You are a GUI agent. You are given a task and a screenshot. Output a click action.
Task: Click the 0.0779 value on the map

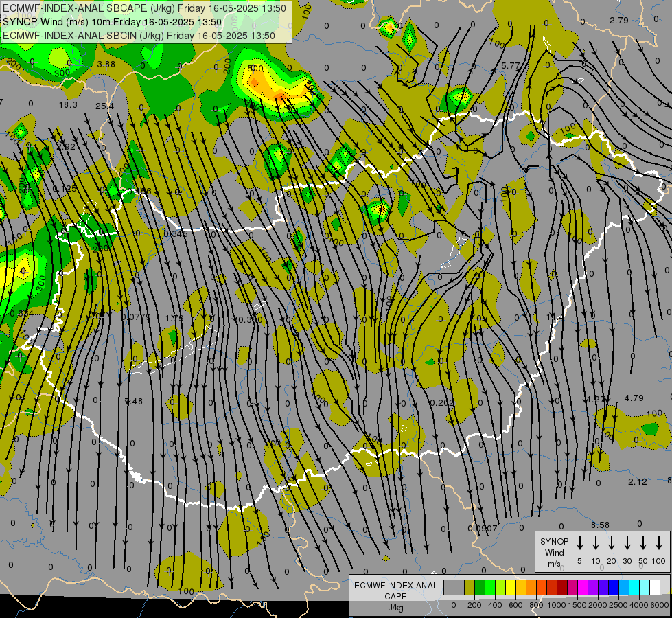pos(136,317)
